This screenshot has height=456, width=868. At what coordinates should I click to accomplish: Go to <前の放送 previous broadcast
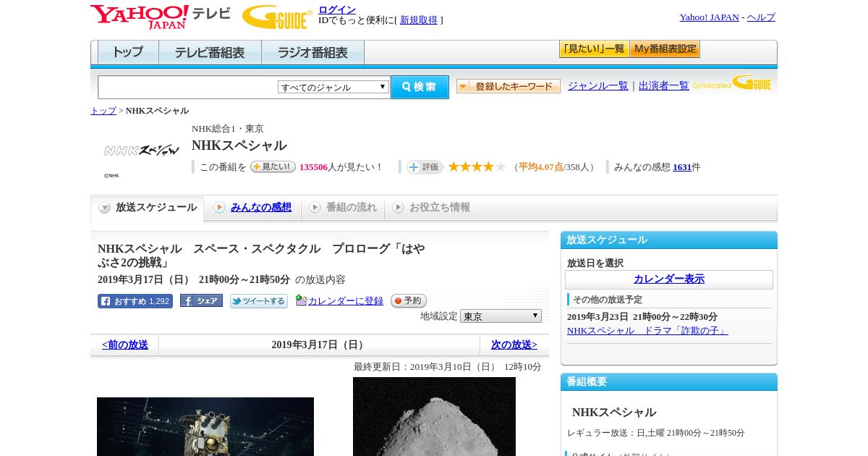(x=125, y=345)
